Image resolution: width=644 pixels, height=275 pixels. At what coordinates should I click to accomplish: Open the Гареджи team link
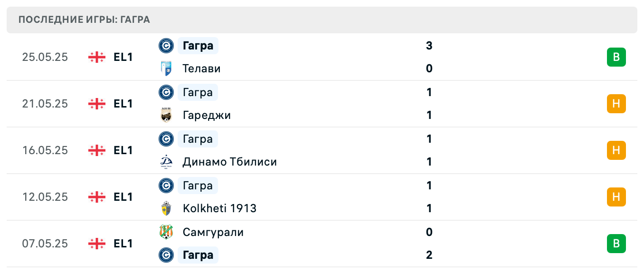tap(207, 115)
